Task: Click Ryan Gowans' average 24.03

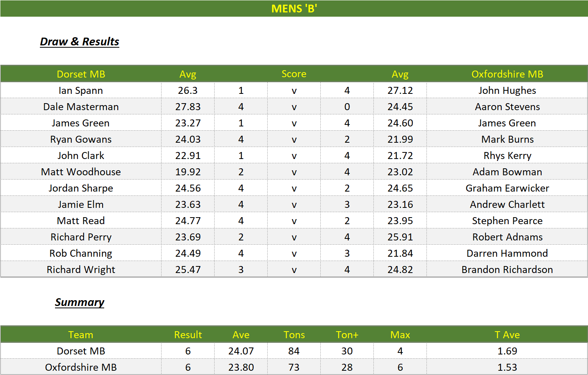Action: tap(188, 139)
